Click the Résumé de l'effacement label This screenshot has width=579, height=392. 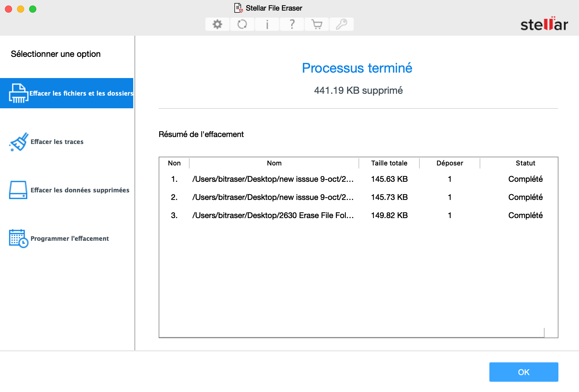pyautogui.click(x=201, y=134)
